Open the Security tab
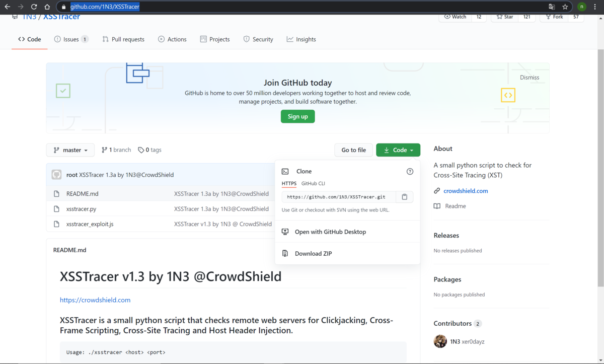This screenshot has width=604, height=364. pyautogui.click(x=258, y=39)
